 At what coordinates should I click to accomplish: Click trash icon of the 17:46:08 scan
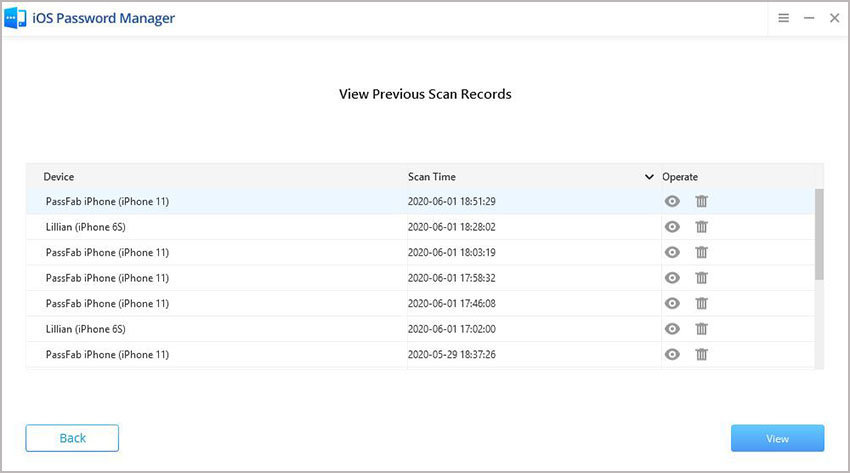click(701, 303)
